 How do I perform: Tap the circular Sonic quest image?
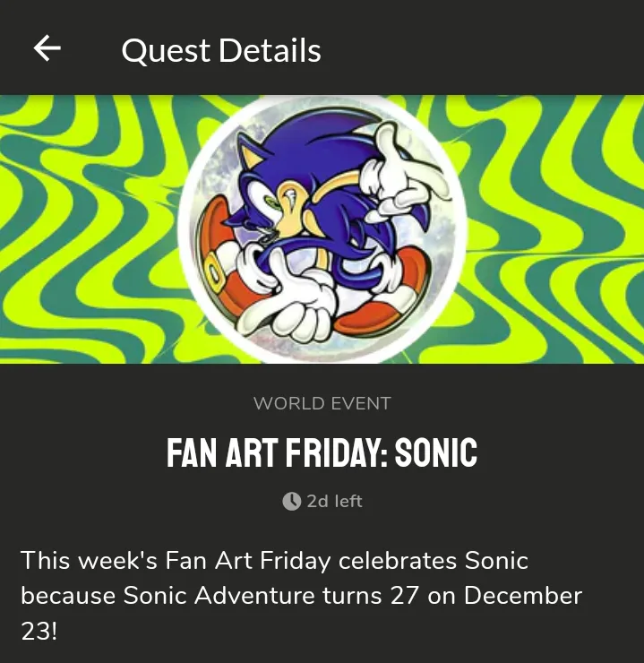click(321, 230)
